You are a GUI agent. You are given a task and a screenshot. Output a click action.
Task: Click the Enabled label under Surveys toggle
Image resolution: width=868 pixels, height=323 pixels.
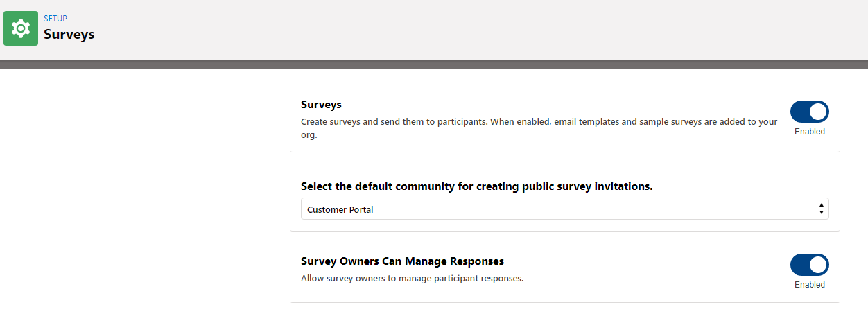(810, 132)
